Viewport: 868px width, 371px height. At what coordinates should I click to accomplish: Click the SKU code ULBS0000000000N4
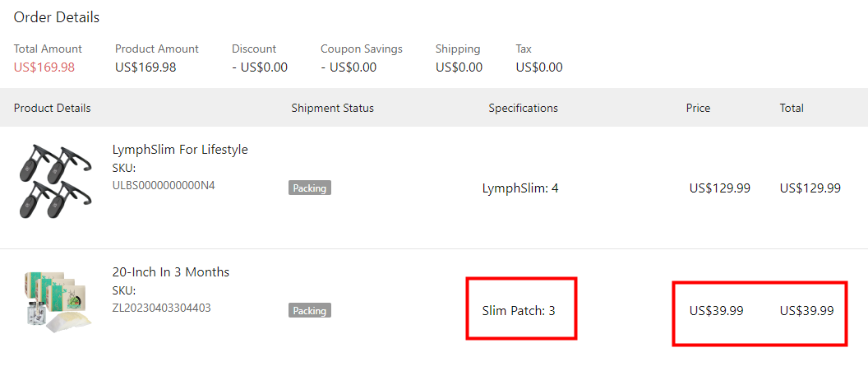pos(164,185)
